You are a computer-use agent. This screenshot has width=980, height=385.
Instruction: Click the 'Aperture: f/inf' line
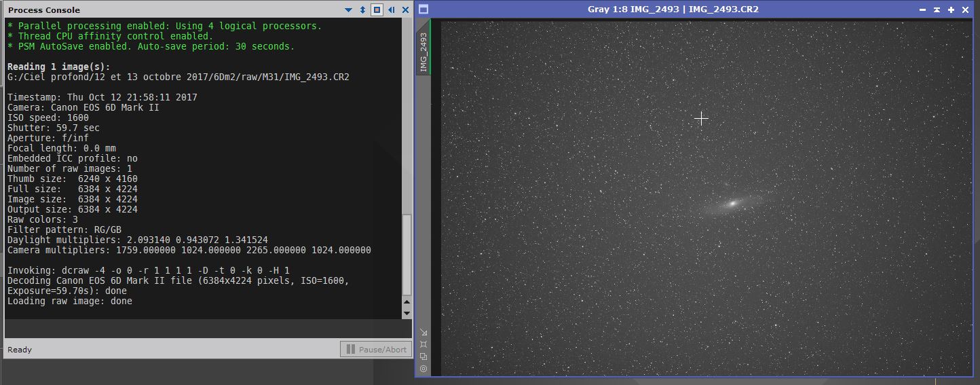pos(48,138)
